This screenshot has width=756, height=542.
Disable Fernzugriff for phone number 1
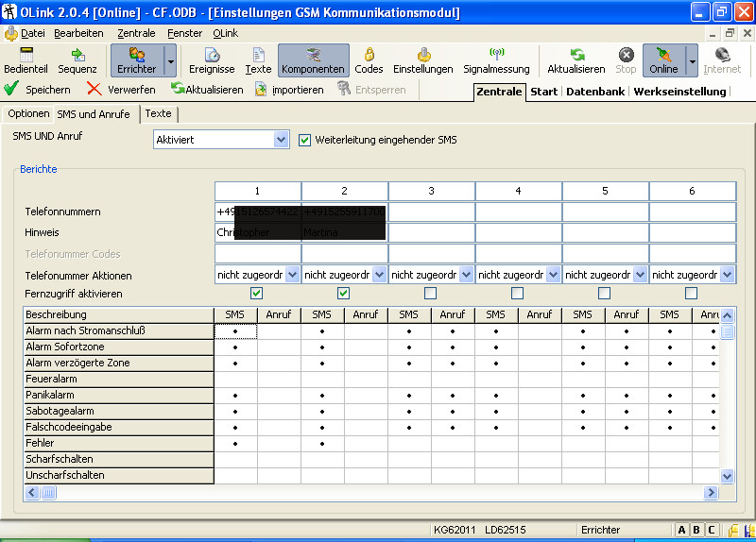tap(257, 294)
